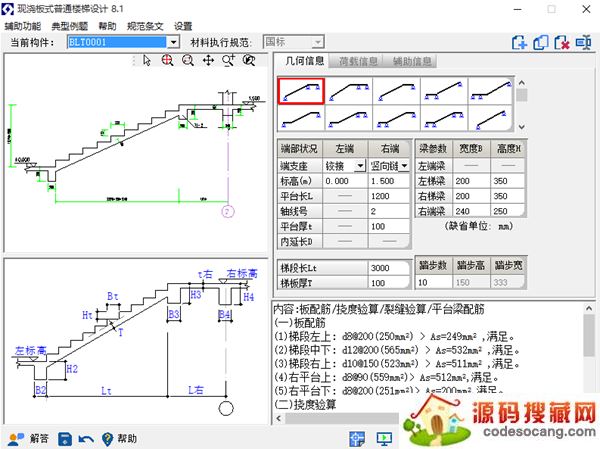This screenshot has width=600, height=449.
Task: Click the solve person icon
Action: [x=16, y=439]
